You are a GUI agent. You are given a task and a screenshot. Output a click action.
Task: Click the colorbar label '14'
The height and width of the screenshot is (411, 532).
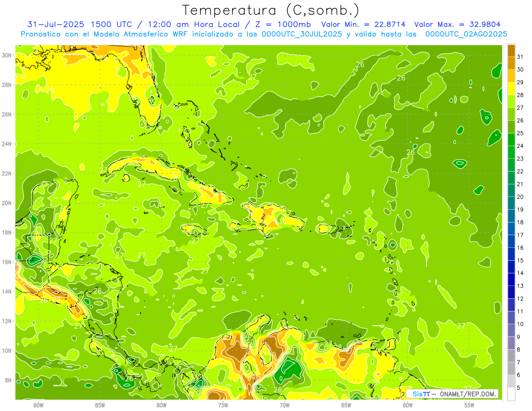point(520,273)
